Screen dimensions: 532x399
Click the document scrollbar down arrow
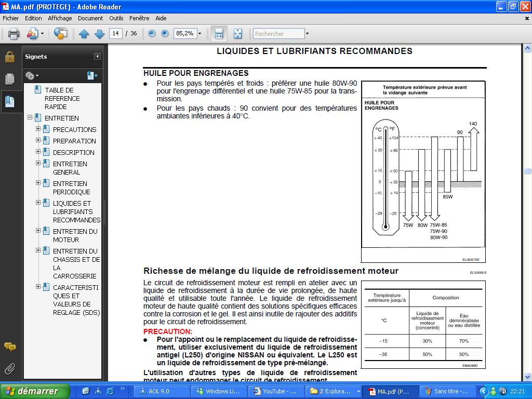tap(528, 377)
